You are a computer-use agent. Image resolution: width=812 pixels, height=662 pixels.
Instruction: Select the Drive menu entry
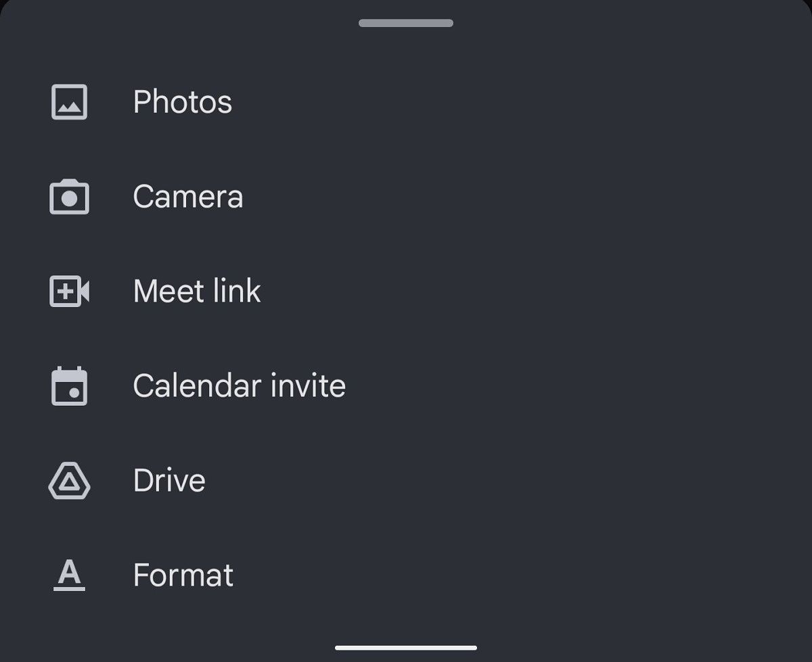click(168, 480)
